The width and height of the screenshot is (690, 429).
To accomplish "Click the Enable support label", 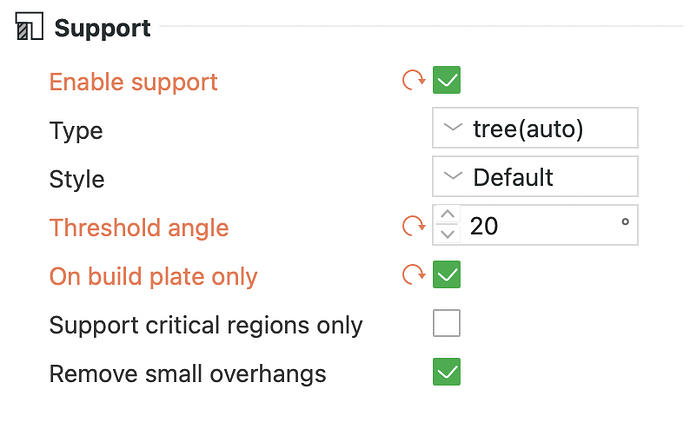I will (133, 82).
